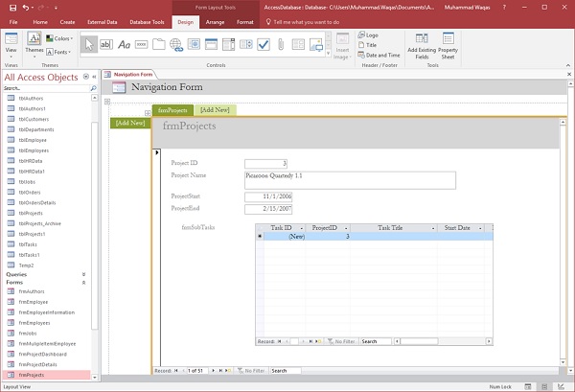Screen dimensions: 575x392
Task: Switch to the Arrange ribbon tab
Action: tap(215, 20)
